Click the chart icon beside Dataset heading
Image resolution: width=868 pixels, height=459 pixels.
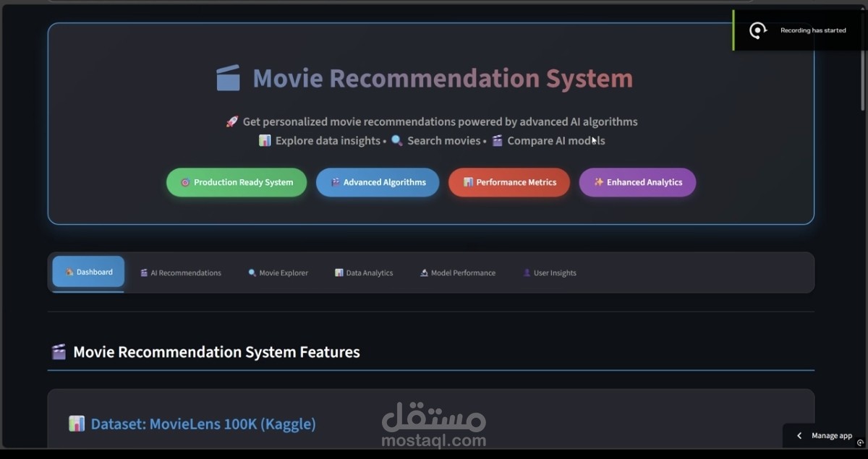click(77, 424)
